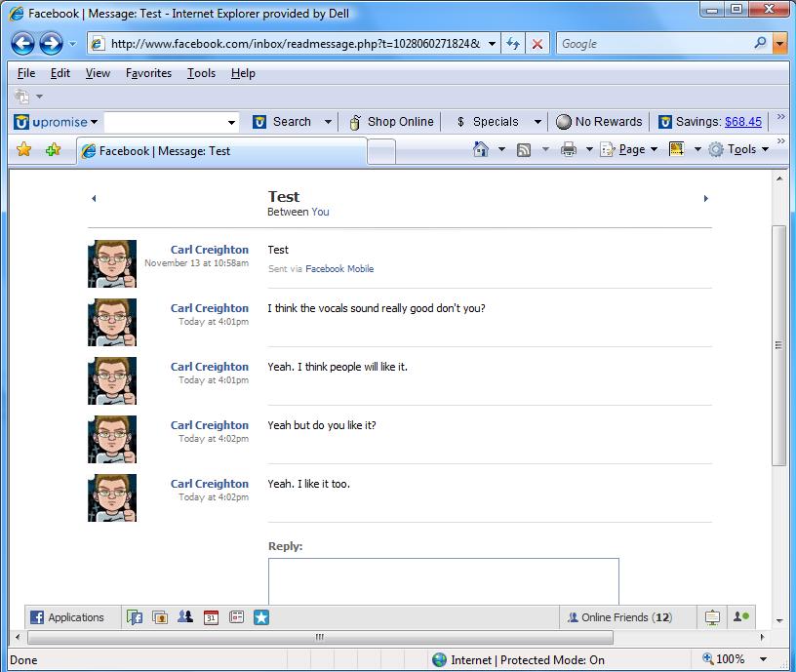Expand the address bar URL dropdown
The width and height of the screenshot is (796, 672).
(x=492, y=44)
